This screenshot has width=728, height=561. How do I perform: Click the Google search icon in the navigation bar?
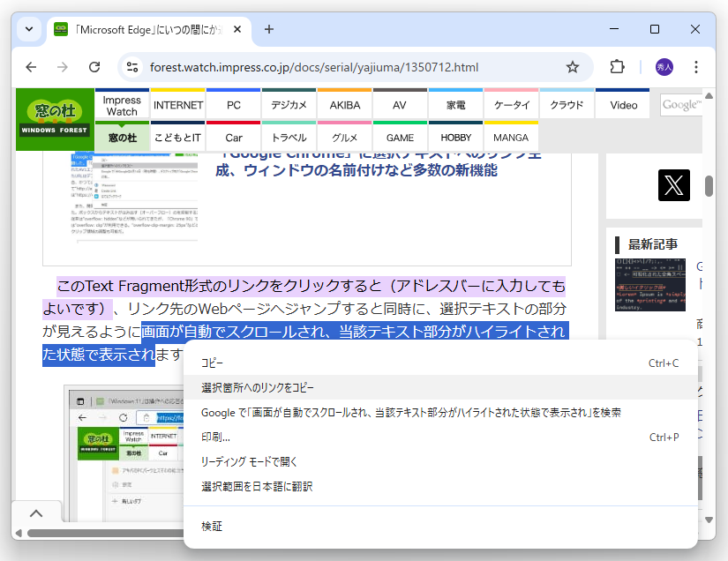coord(681,103)
